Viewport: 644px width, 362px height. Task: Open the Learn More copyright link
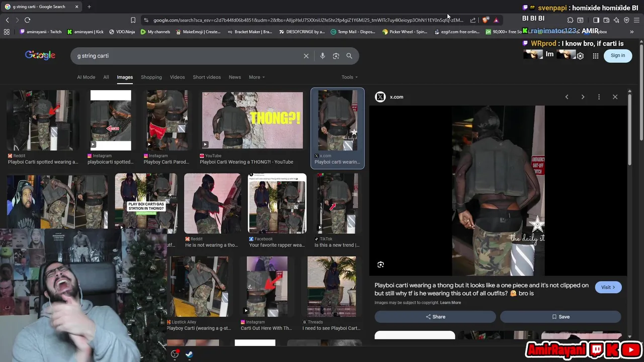(450, 303)
